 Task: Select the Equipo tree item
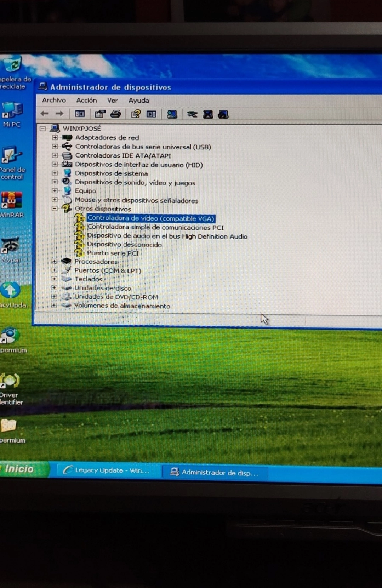click(85, 191)
